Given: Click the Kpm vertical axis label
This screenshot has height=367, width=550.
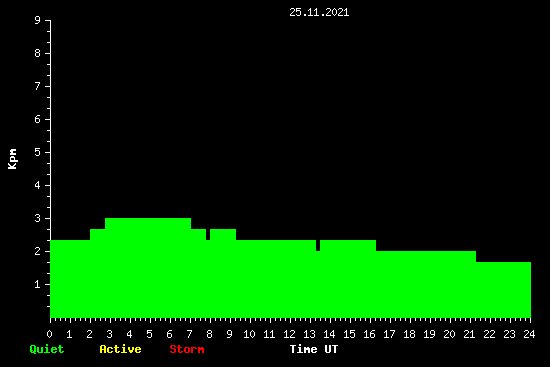Looking at the screenshot, I should tap(13, 159).
